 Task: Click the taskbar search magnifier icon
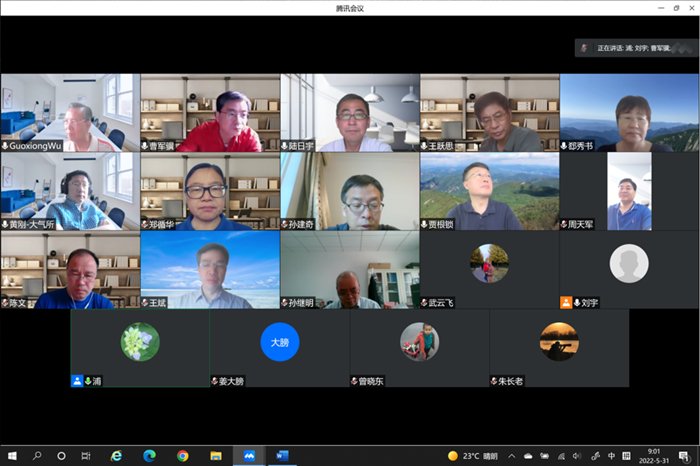pos(37,456)
